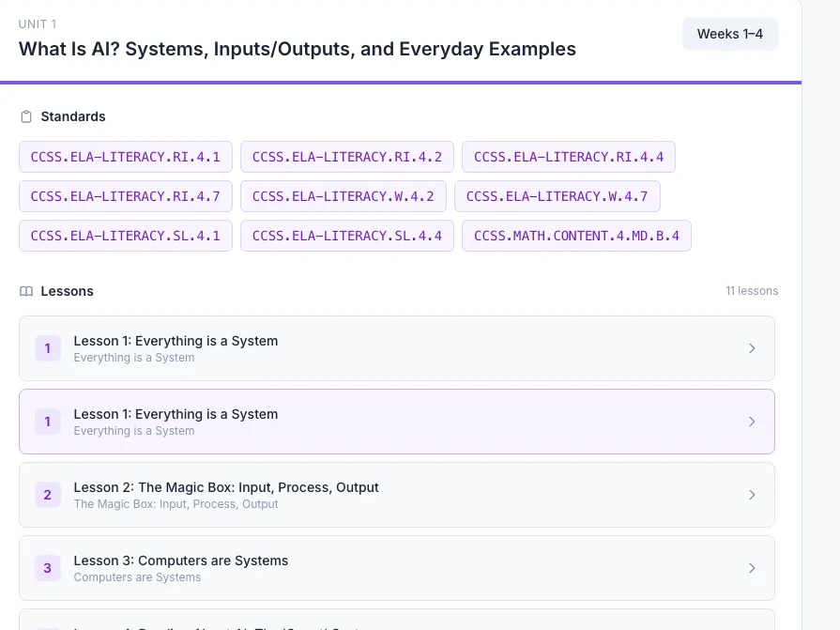Click the 'Standards' section heading
Image resolution: width=840 pixels, height=630 pixels.
73,116
